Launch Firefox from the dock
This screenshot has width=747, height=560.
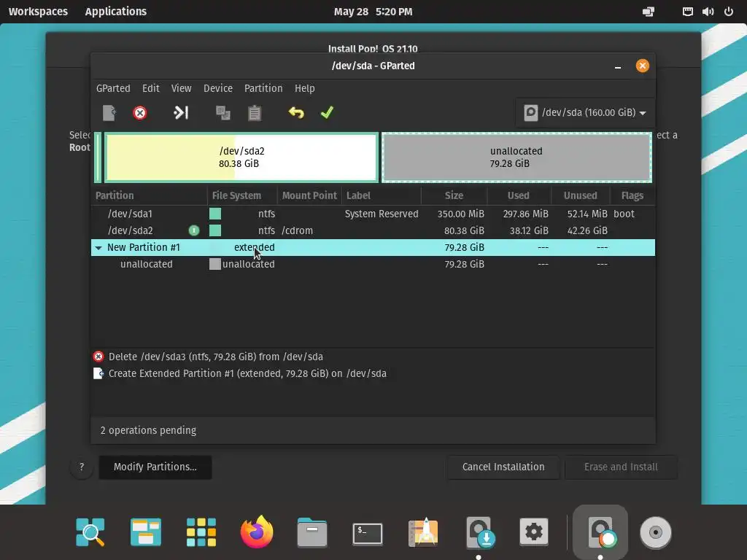(x=257, y=532)
